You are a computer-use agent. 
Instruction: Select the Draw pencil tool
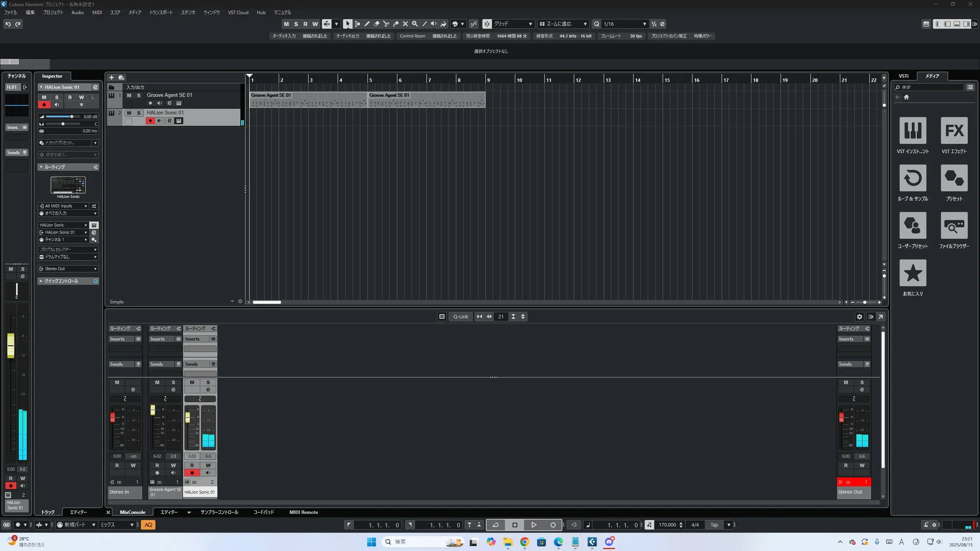tap(367, 24)
